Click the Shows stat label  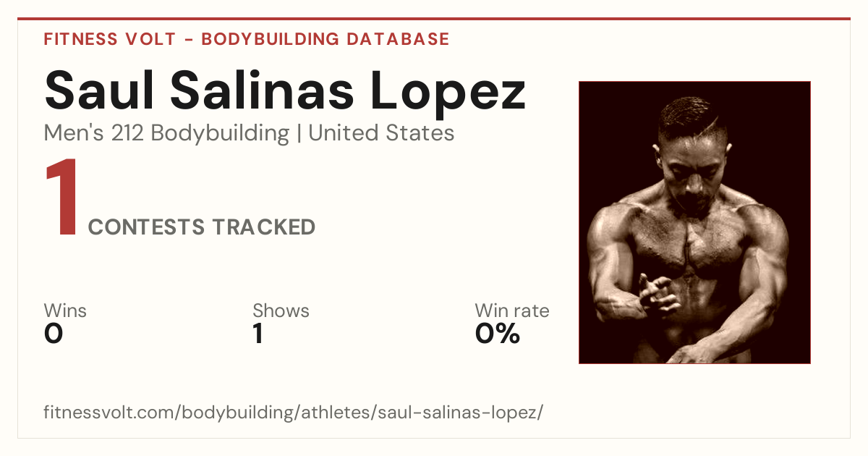[x=281, y=311]
